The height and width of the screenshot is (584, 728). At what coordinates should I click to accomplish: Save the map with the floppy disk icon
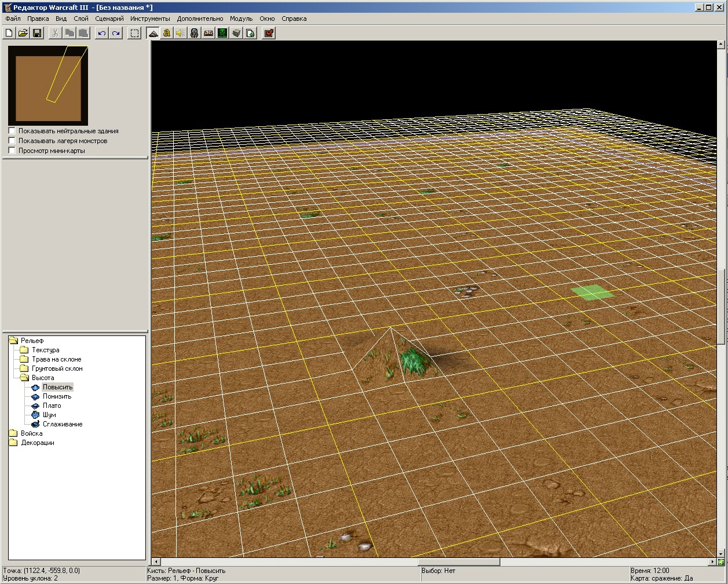click(37, 33)
